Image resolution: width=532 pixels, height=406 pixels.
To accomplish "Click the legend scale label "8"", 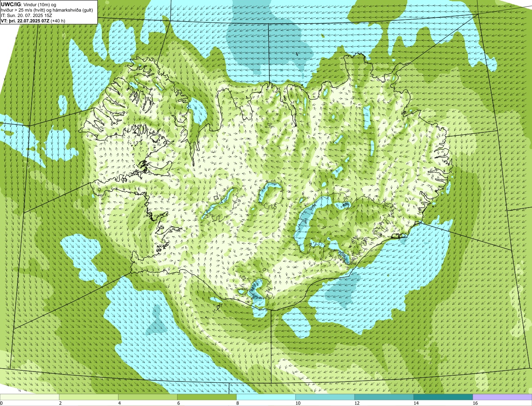I will [x=238, y=403].
